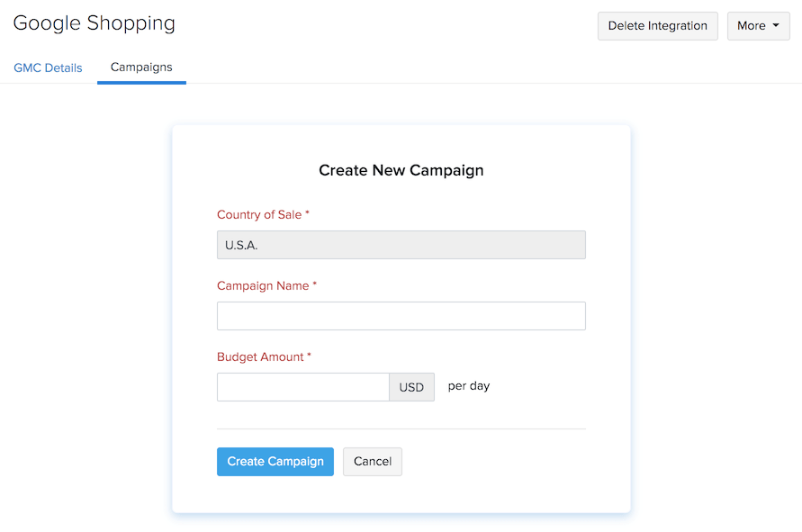
Task: Click the Google Shopping page title
Action: pos(94,23)
